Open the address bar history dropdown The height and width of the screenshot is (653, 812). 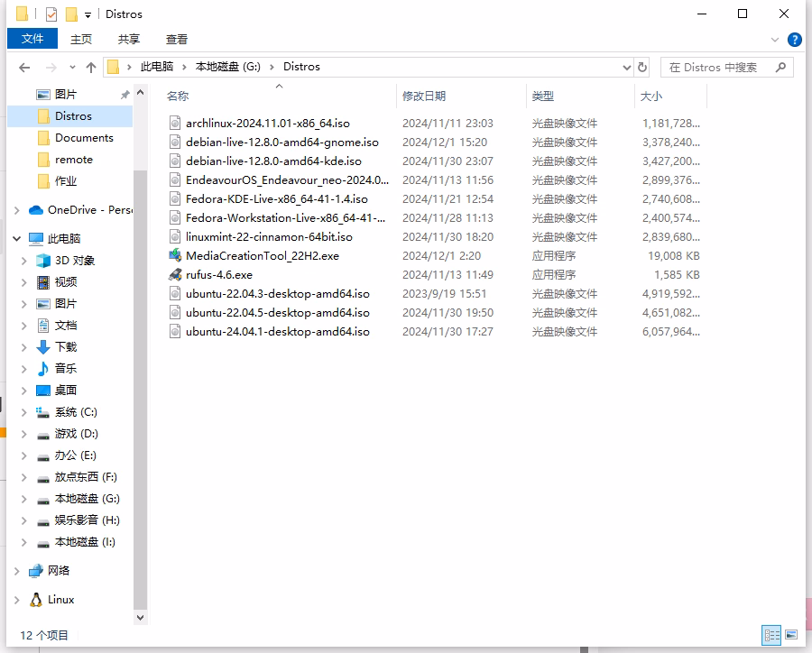[x=627, y=68]
